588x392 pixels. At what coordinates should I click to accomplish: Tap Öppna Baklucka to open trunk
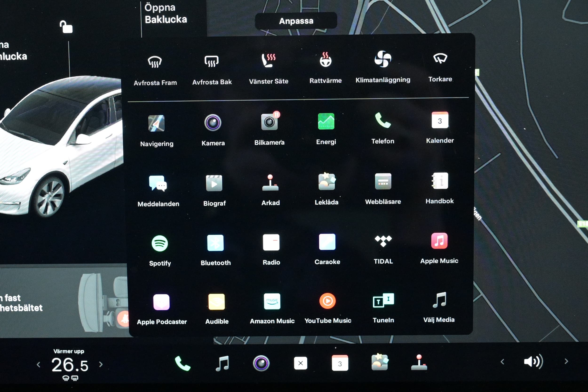point(166,13)
